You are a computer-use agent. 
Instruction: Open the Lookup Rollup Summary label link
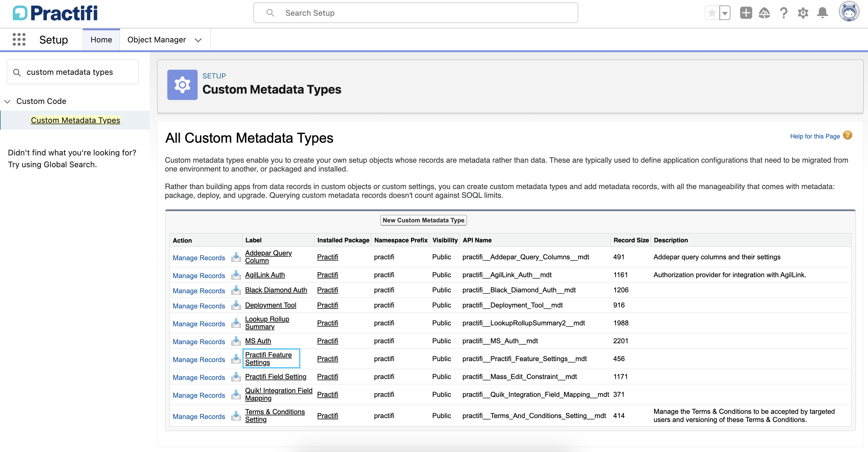point(267,323)
